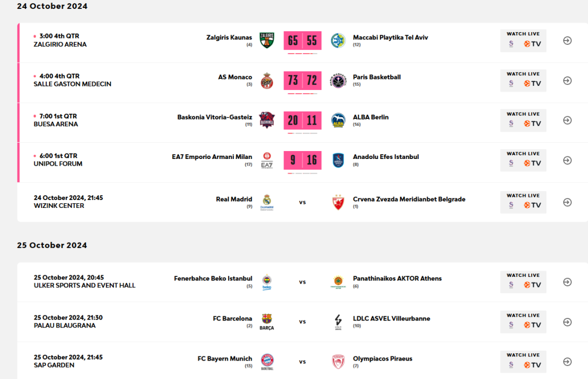Open arrow icon for FC Bayern Munich game
The height and width of the screenshot is (379, 588).
(567, 362)
